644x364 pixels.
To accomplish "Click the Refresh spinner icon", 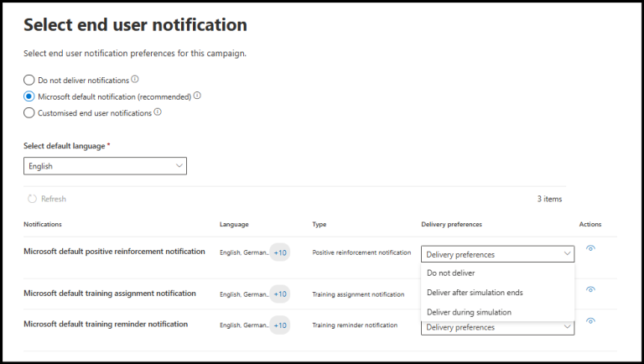I will (32, 199).
